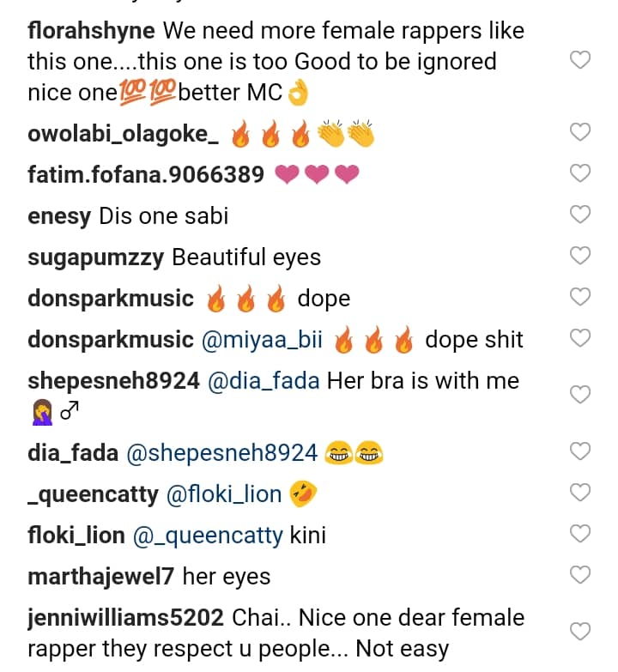Viewport: 618px width, 672px height.
Task: Like florahshyne's comment with the heart
Action: [x=581, y=59]
